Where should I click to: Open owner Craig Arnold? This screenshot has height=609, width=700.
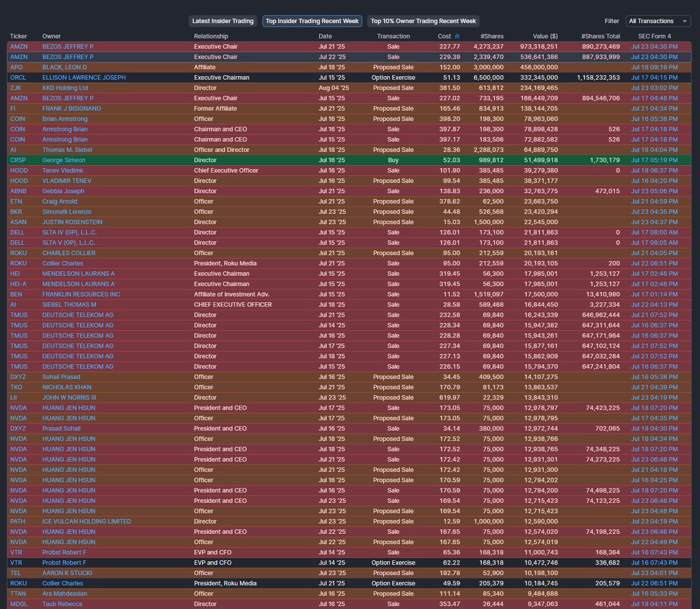[x=60, y=202]
